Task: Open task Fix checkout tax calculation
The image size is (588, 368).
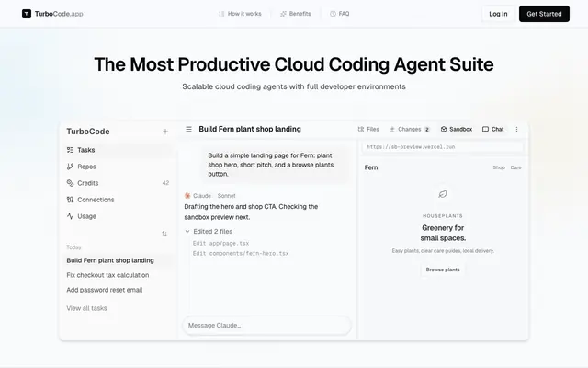Action: (x=119, y=275)
